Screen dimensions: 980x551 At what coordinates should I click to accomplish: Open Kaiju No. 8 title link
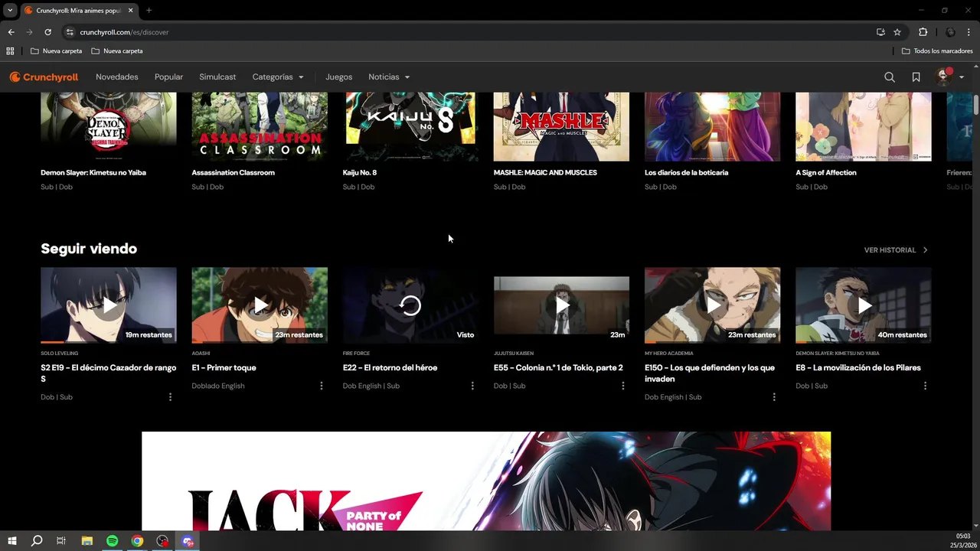[360, 172]
